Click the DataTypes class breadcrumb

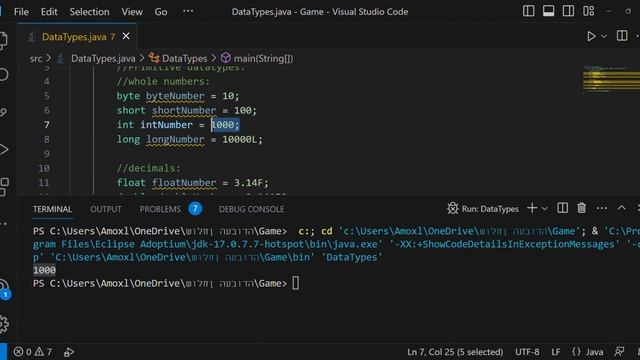coord(184,58)
